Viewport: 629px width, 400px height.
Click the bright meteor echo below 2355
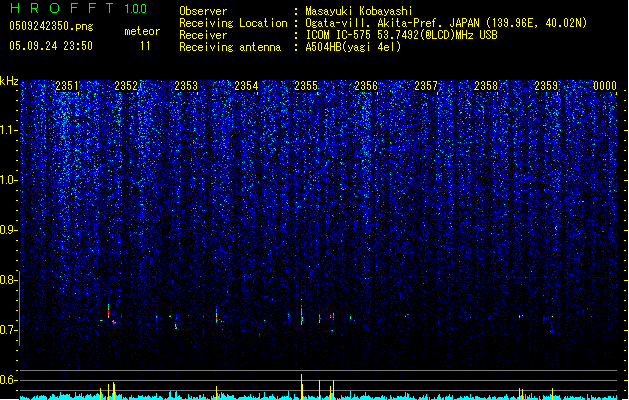coord(302,312)
